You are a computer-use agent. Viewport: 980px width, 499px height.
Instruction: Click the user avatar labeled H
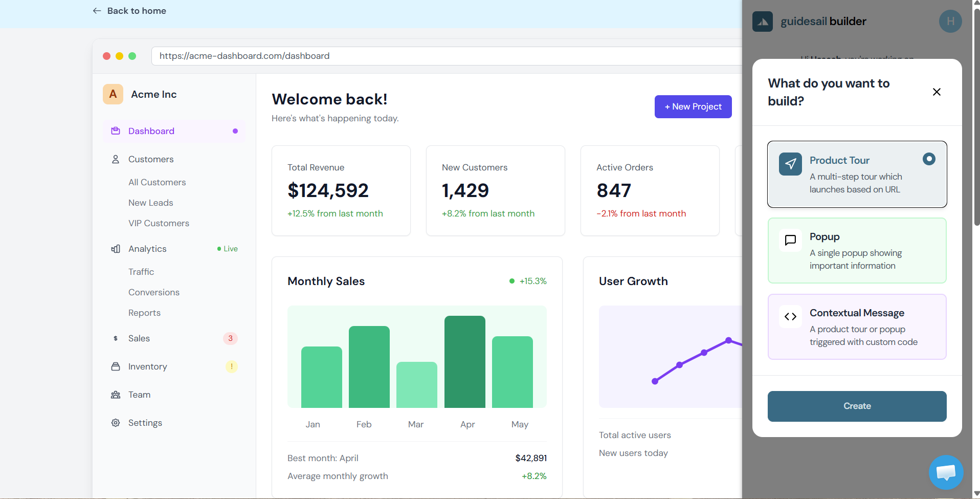tap(950, 21)
